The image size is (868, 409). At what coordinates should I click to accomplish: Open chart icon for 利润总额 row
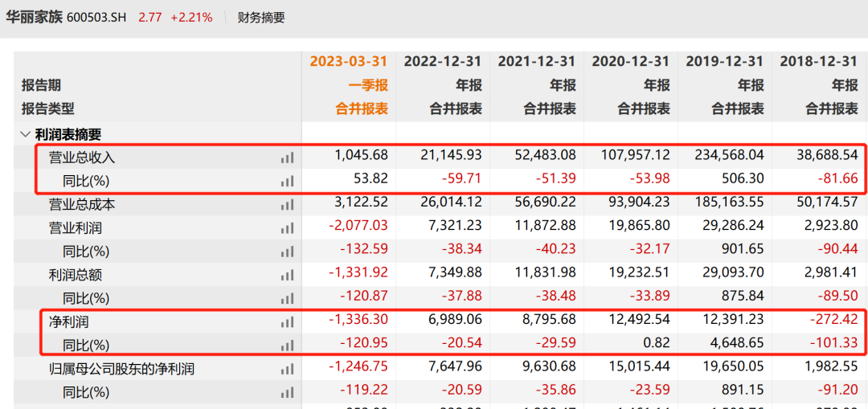click(x=287, y=275)
